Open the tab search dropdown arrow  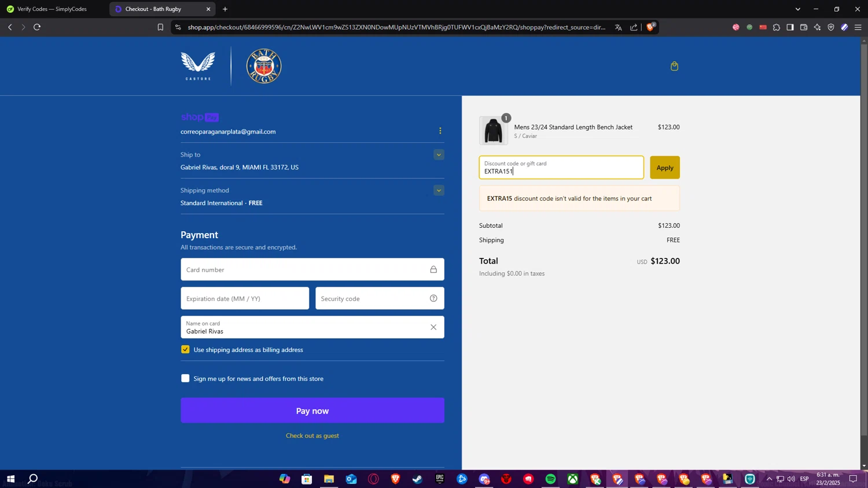(797, 9)
